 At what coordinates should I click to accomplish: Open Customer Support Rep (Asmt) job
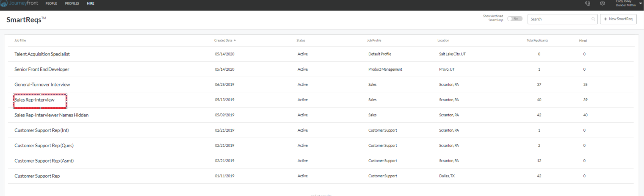[x=44, y=161]
